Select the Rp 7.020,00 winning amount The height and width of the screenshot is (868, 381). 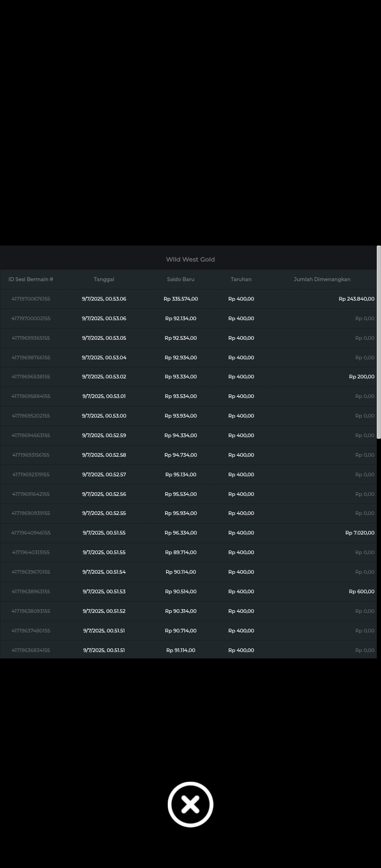click(359, 533)
